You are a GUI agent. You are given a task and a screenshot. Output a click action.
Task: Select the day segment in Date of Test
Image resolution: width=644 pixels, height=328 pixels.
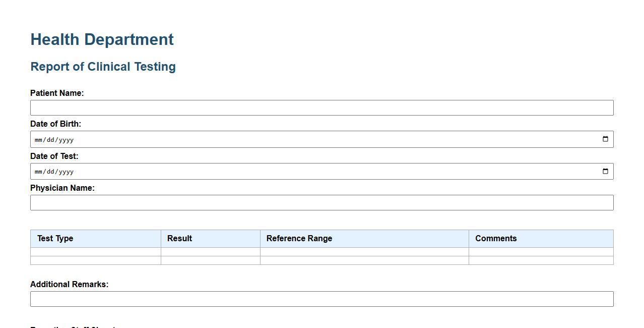click(x=50, y=172)
